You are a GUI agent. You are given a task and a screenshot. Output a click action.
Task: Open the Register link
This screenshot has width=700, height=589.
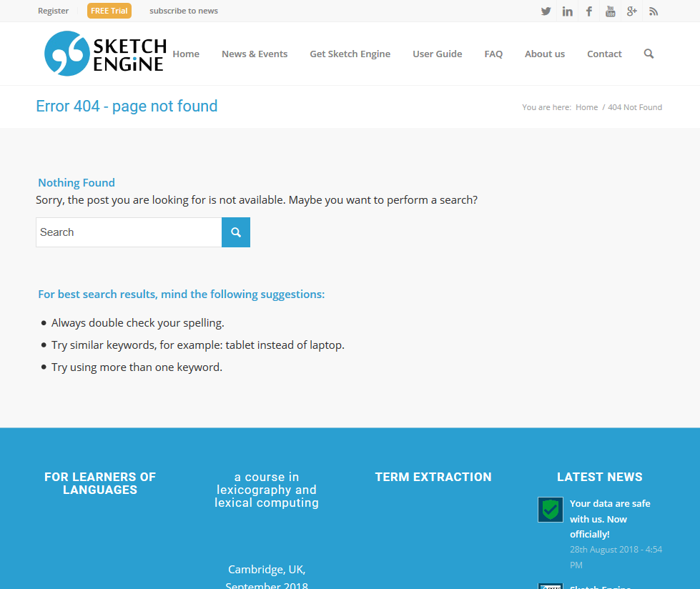coord(53,11)
